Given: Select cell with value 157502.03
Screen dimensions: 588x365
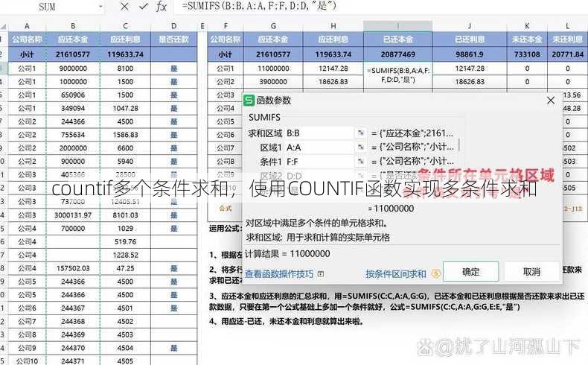Looking at the screenshot, I should (x=73, y=268).
